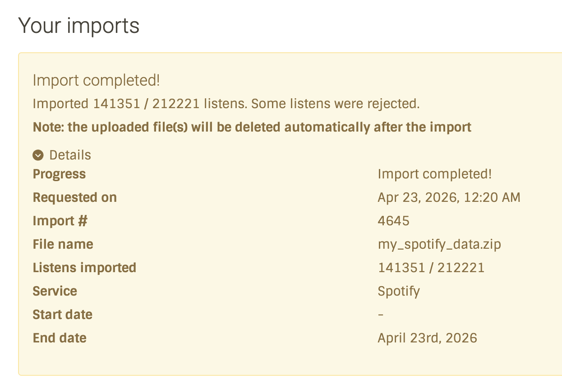
Task: Click the Details disclosure label
Action: 70,155
